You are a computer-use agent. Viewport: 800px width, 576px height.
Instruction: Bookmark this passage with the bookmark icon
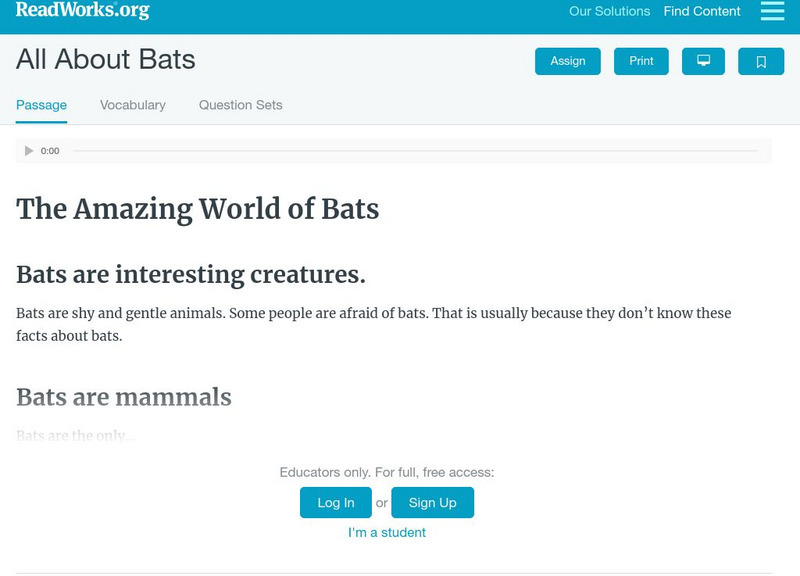[761, 61]
